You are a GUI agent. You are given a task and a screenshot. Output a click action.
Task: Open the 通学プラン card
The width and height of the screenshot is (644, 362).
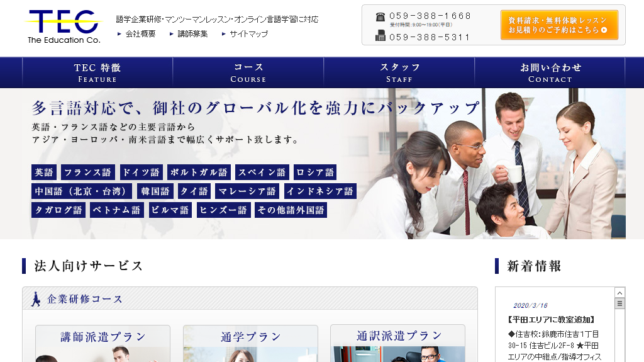pos(250,344)
